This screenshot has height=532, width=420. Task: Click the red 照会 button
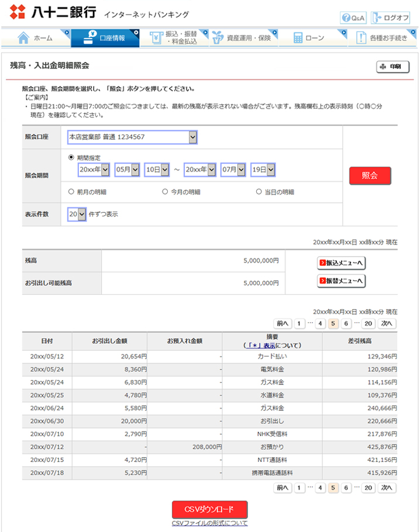pos(370,175)
